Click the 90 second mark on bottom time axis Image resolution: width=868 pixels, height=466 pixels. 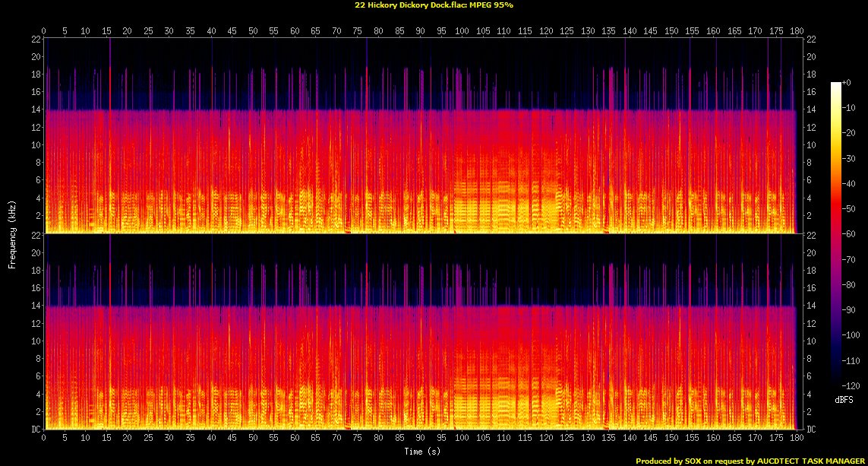420,439
